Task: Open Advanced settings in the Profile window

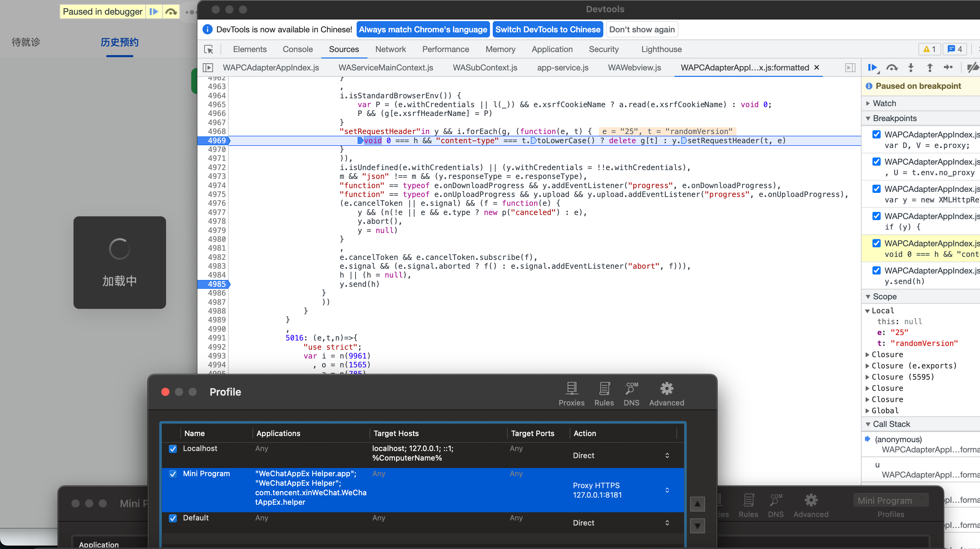Action: click(667, 394)
